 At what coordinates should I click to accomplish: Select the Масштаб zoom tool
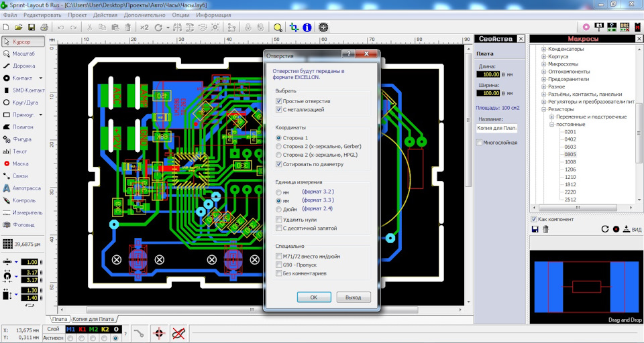tap(23, 54)
